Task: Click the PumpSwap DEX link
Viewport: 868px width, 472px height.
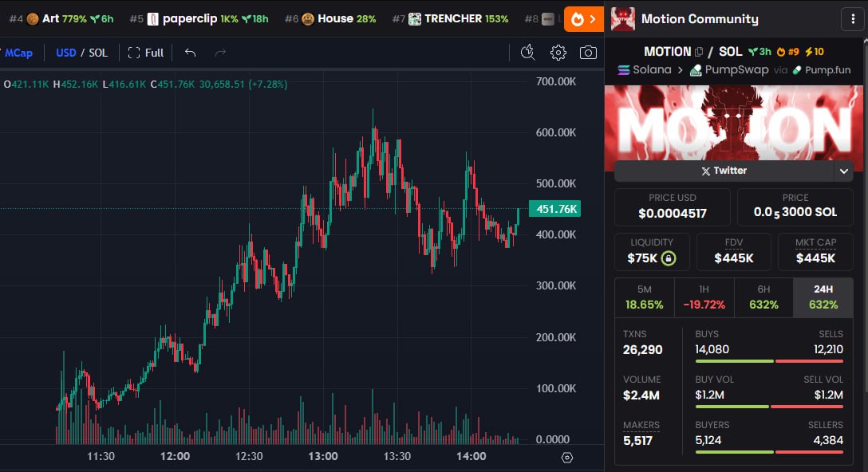Action: 729,70
